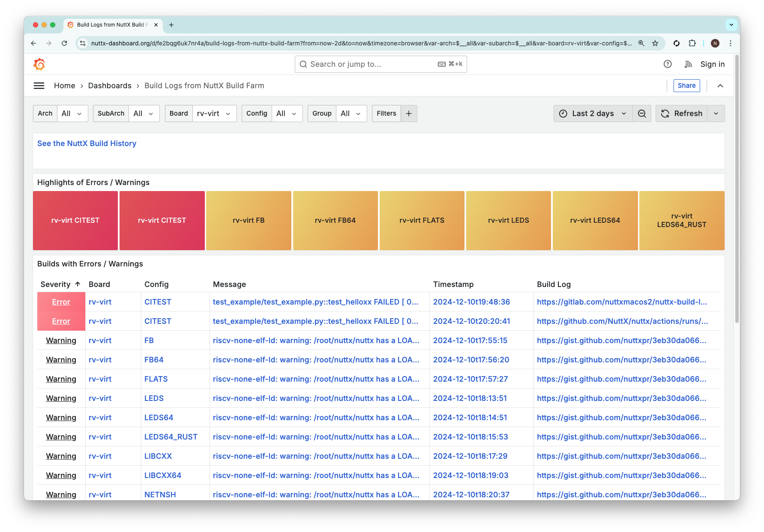Collapse the top bar with chevron-up icon
Viewport: 764px width, 532px height.
720,86
